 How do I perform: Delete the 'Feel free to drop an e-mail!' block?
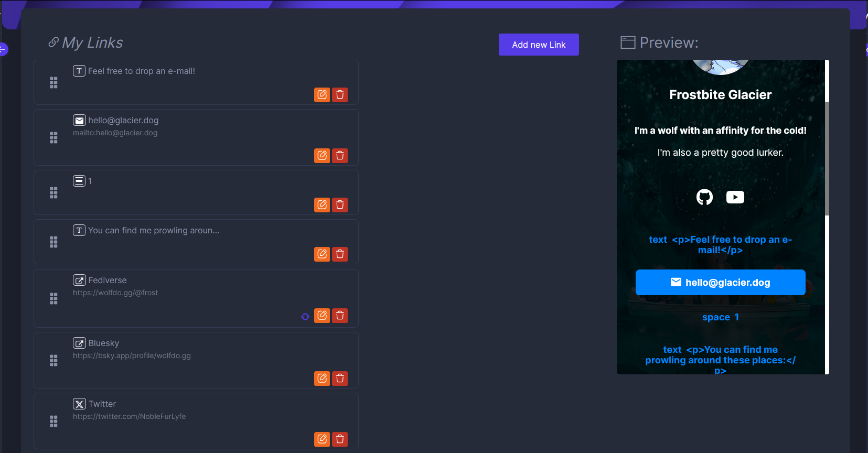coord(340,94)
